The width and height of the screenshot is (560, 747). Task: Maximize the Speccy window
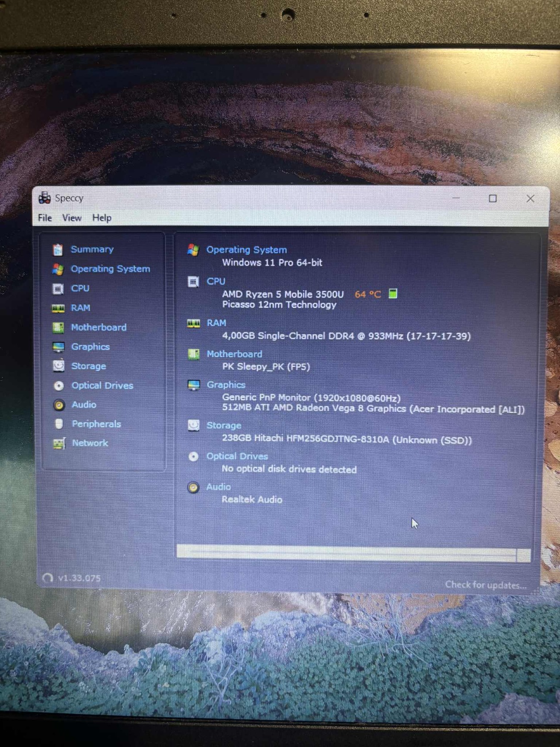(493, 198)
